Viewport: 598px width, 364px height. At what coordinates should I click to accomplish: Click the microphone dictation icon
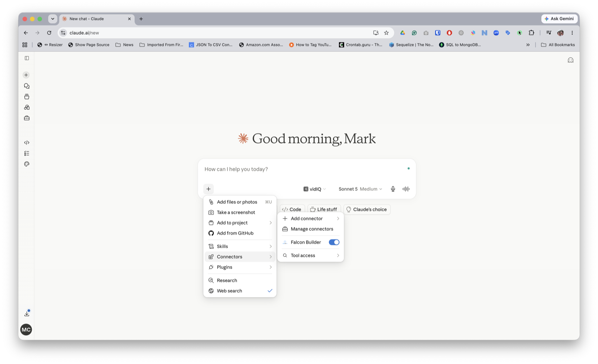coord(393,189)
